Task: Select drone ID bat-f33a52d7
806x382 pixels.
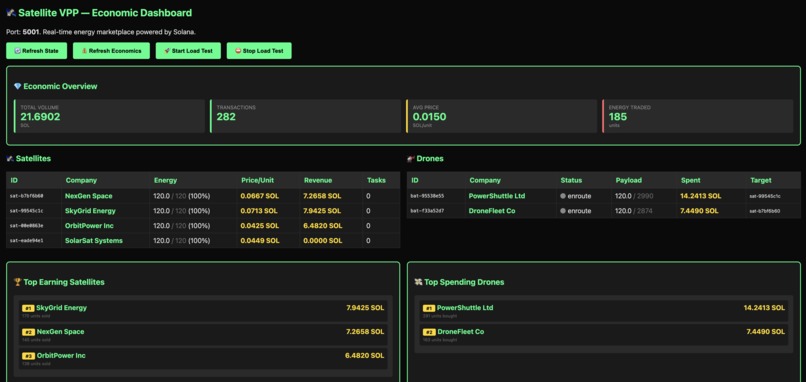Action: (x=428, y=211)
